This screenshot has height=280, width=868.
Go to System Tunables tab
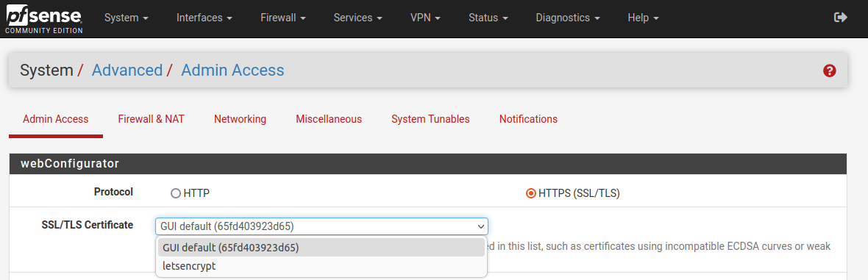tap(430, 119)
